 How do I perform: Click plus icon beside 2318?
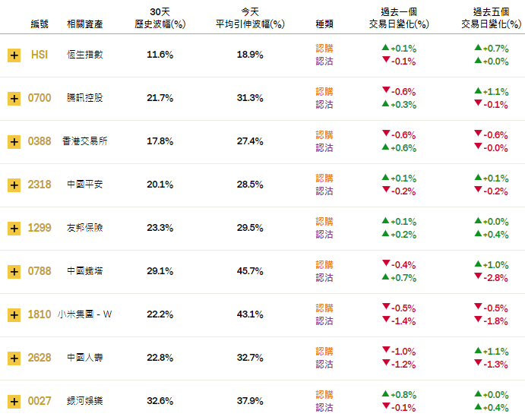coord(14,185)
